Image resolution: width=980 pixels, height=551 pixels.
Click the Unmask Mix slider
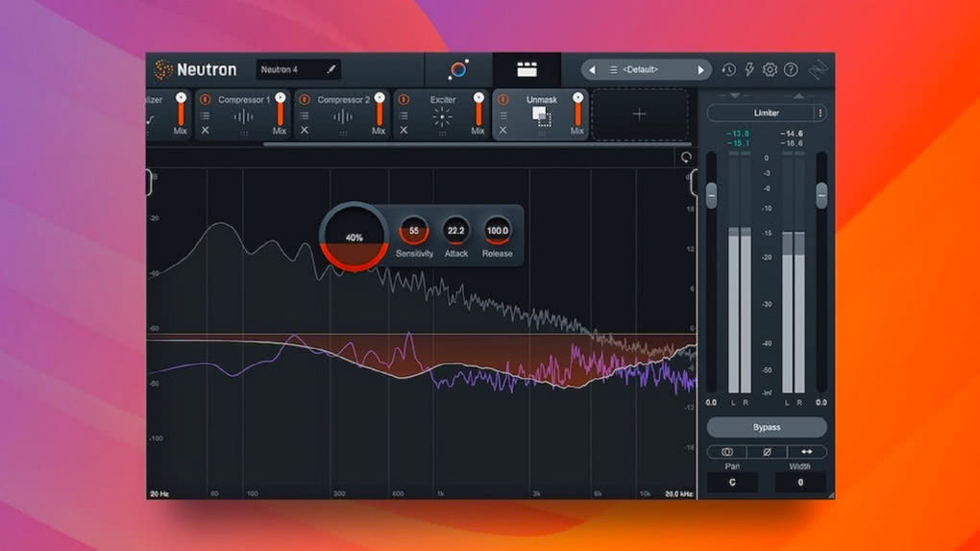click(578, 110)
